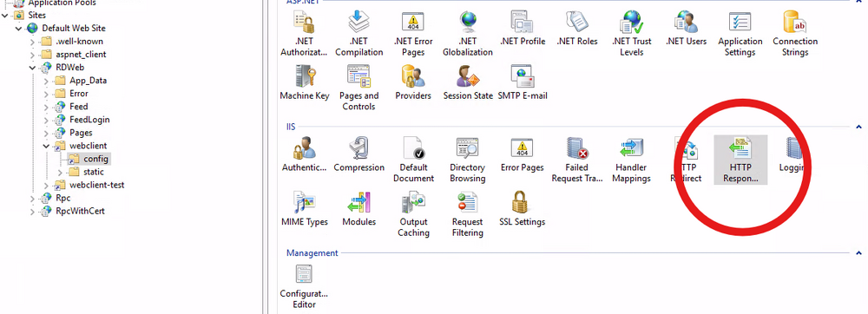868x314 pixels.
Task: Select the webclient node in tree
Action: tap(88, 146)
